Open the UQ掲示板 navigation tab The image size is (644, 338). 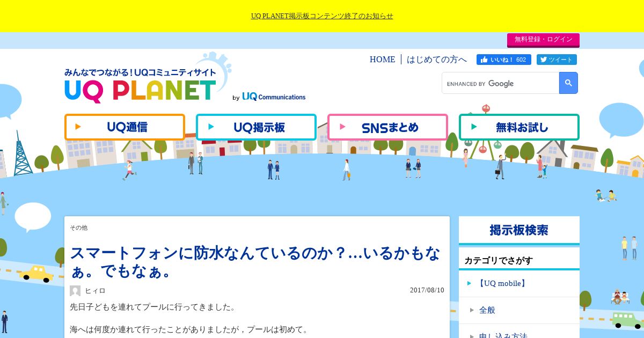[256, 127]
